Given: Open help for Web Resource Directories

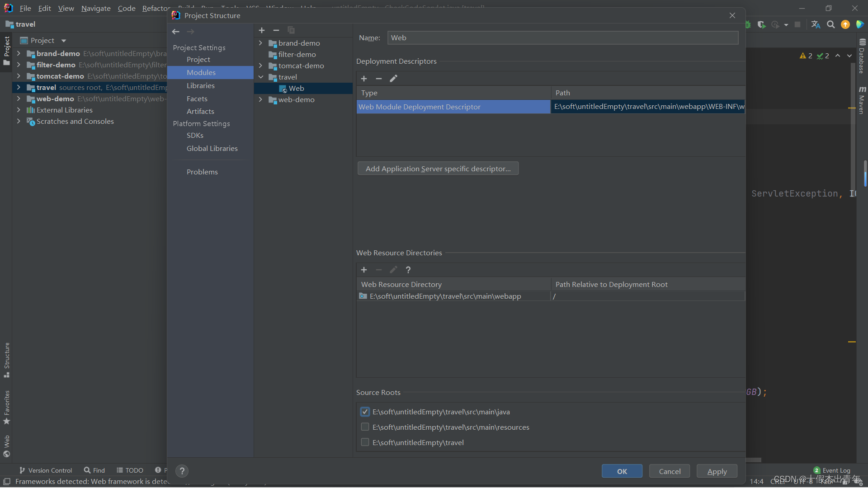Looking at the screenshot, I should [x=408, y=270].
